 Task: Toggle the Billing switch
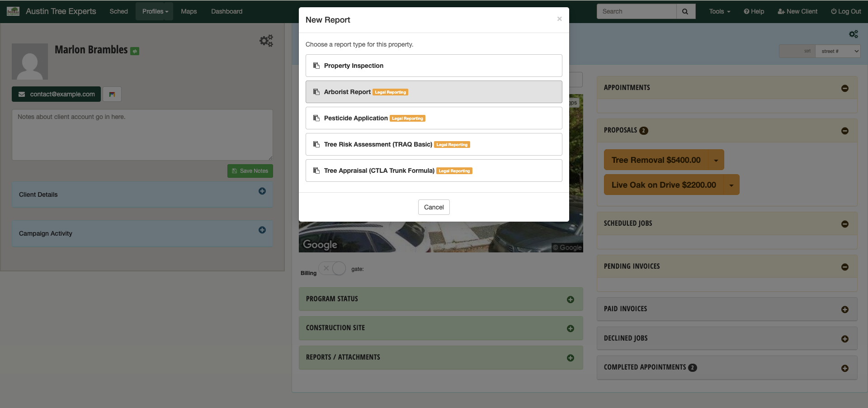332,268
